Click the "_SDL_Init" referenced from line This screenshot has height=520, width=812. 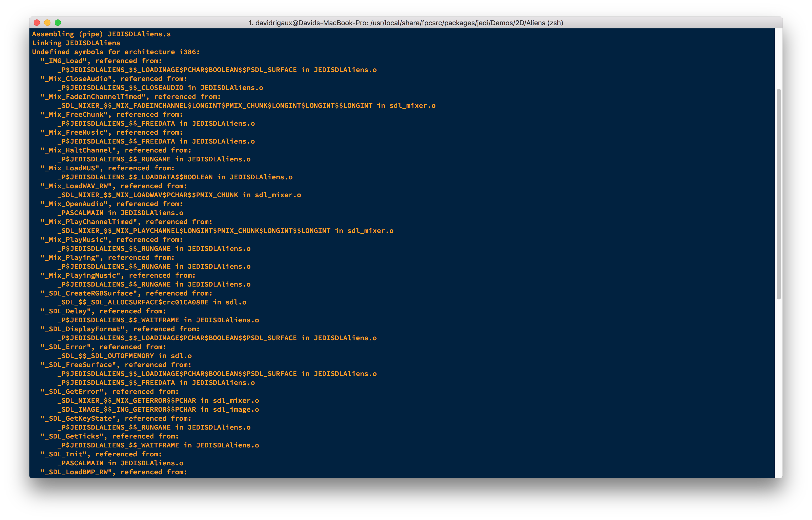tap(101, 455)
